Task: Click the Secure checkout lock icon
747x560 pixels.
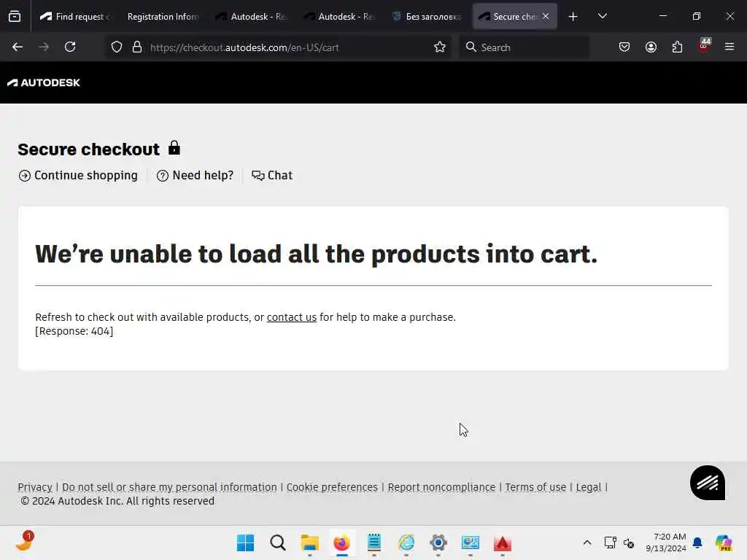Action: (174, 148)
